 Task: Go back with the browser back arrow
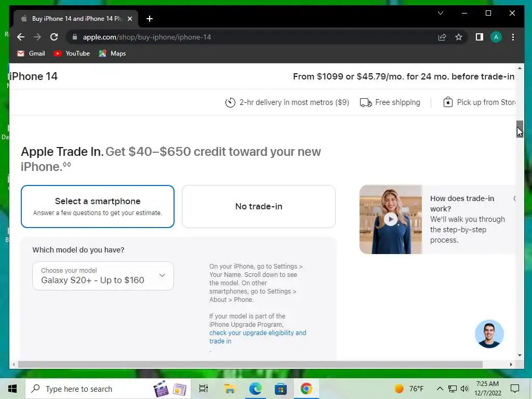(x=21, y=37)
